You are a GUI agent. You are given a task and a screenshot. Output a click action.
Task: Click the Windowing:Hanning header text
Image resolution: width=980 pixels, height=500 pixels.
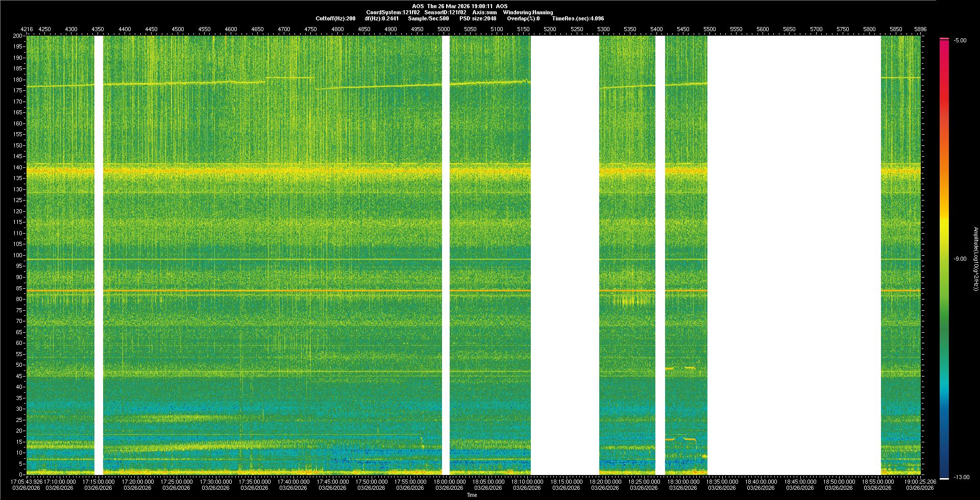pyautogui.click(x=528, y=12)
